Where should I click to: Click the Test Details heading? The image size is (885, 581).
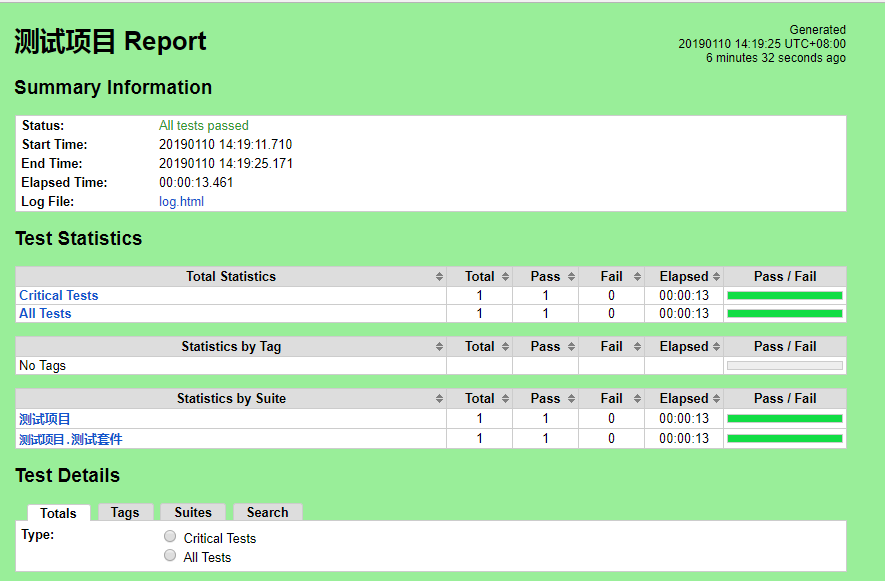[67, 475]
